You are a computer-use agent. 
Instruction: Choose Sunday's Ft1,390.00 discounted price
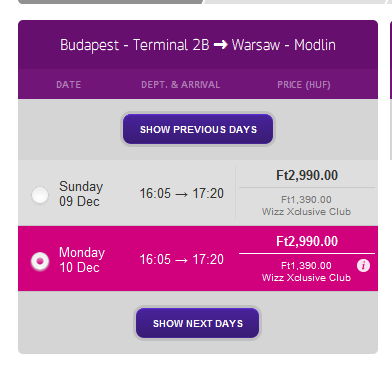[306, 200]
